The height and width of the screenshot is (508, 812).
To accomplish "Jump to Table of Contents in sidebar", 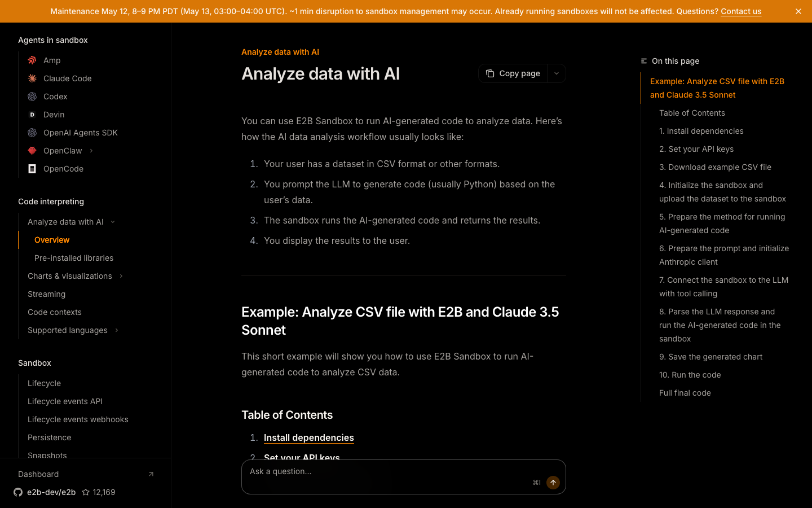I will pos(692,113).
